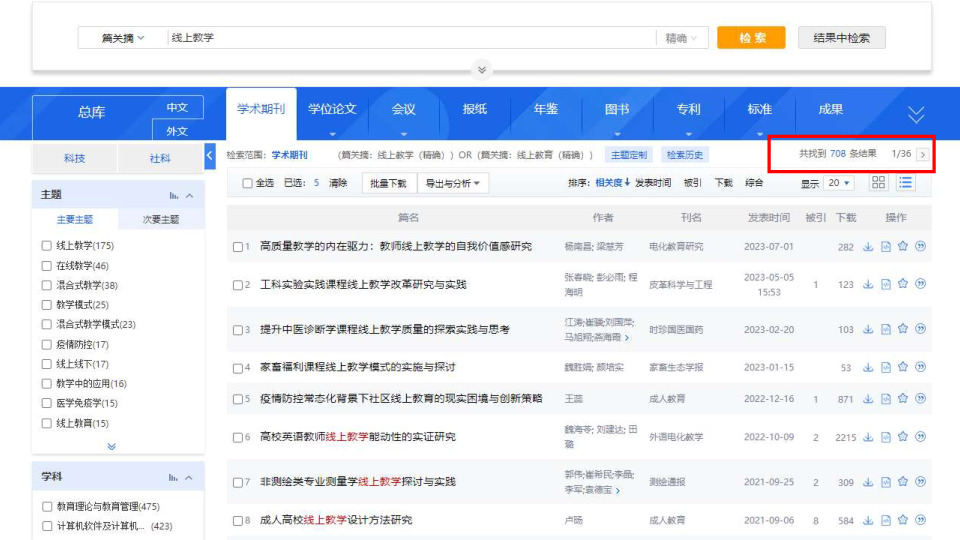Viewport: 960px width, 540px height.
Task: Expand more authors for 提升中医诊断学 row
Action: click(627, 338)
